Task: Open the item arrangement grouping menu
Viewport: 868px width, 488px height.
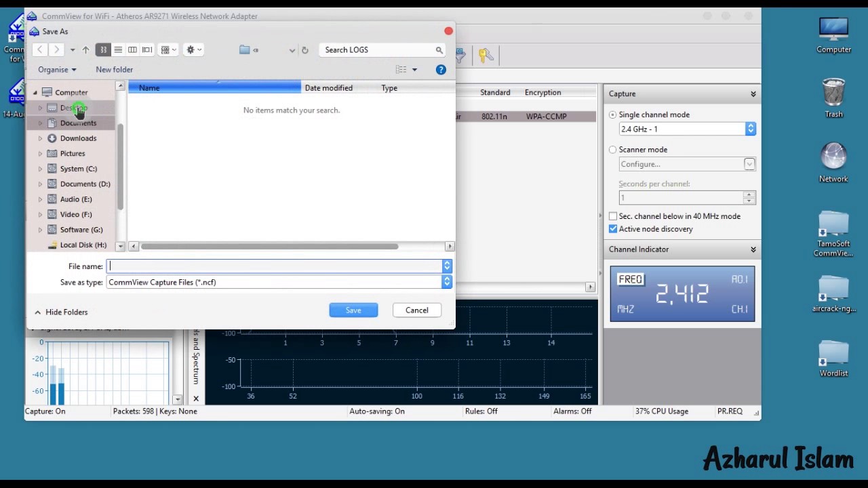Action: point(168,49)
